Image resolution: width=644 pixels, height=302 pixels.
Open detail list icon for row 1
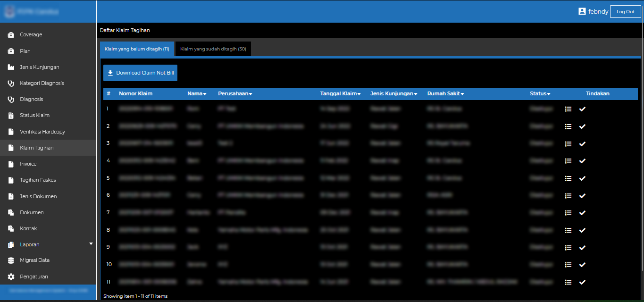pos(568,109)
